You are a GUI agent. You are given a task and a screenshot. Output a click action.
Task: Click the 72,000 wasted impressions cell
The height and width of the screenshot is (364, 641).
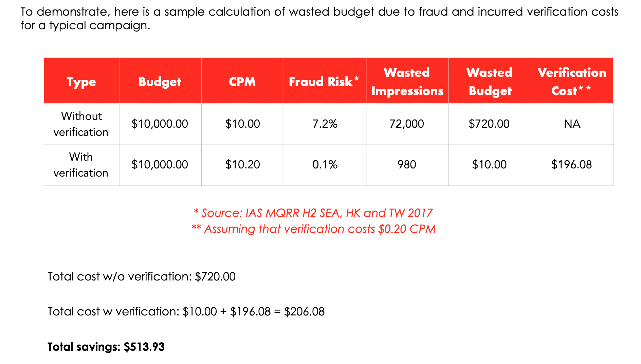(407, 124)
